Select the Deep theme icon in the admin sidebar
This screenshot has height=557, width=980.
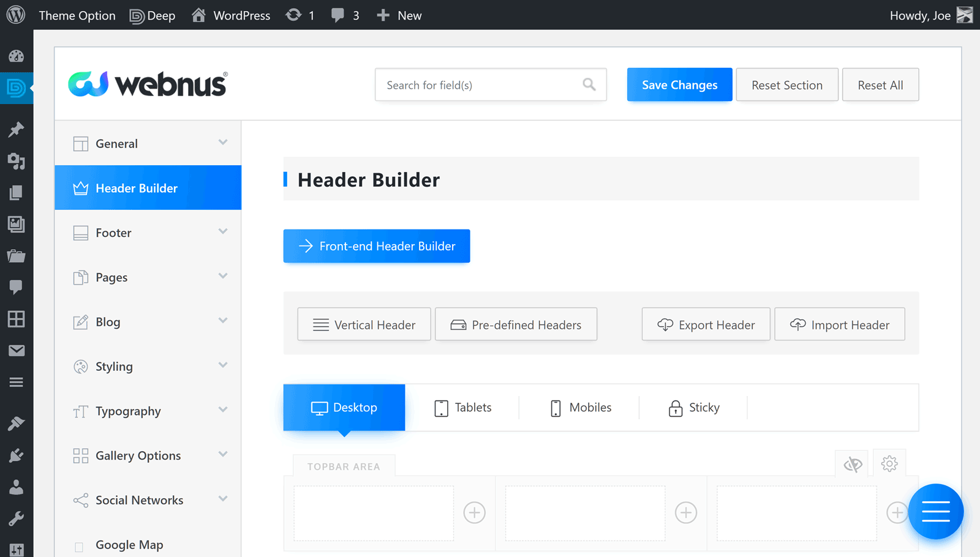tap(17, 88)
